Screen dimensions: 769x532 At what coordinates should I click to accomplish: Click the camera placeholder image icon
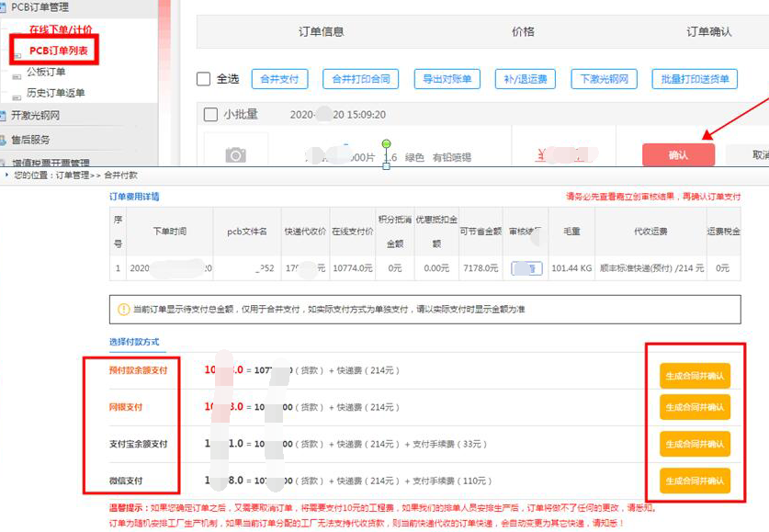click(235, 155)
